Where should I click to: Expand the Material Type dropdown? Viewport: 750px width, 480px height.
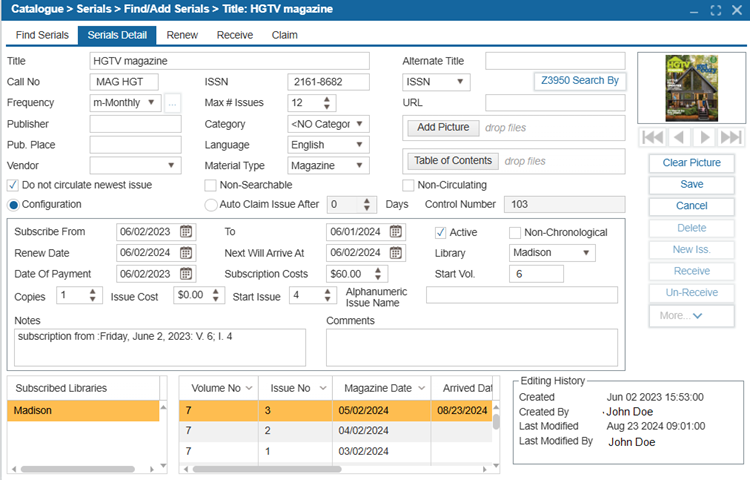[x=361, y=165]
